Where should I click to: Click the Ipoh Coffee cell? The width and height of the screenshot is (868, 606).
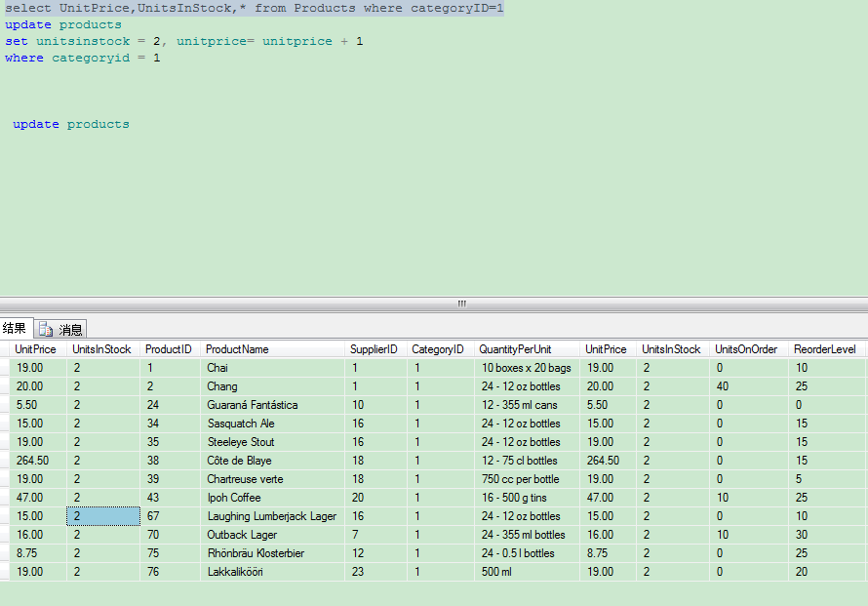tap(272, 498)
